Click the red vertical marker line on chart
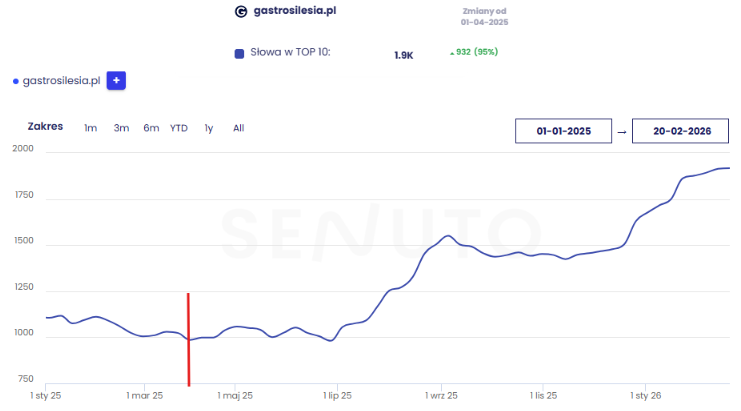741x411 pixels. coord(188,338)
